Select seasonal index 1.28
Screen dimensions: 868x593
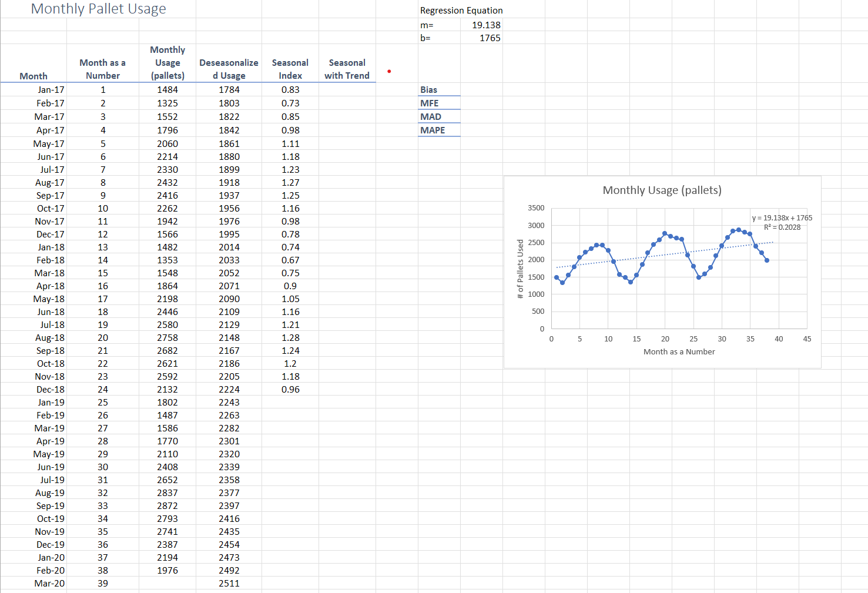pos(290,338)
